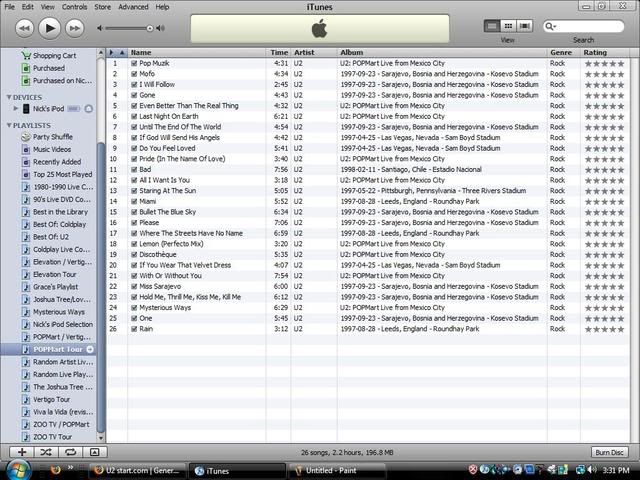Set the Pop Muzik star rating

[604, 64]
